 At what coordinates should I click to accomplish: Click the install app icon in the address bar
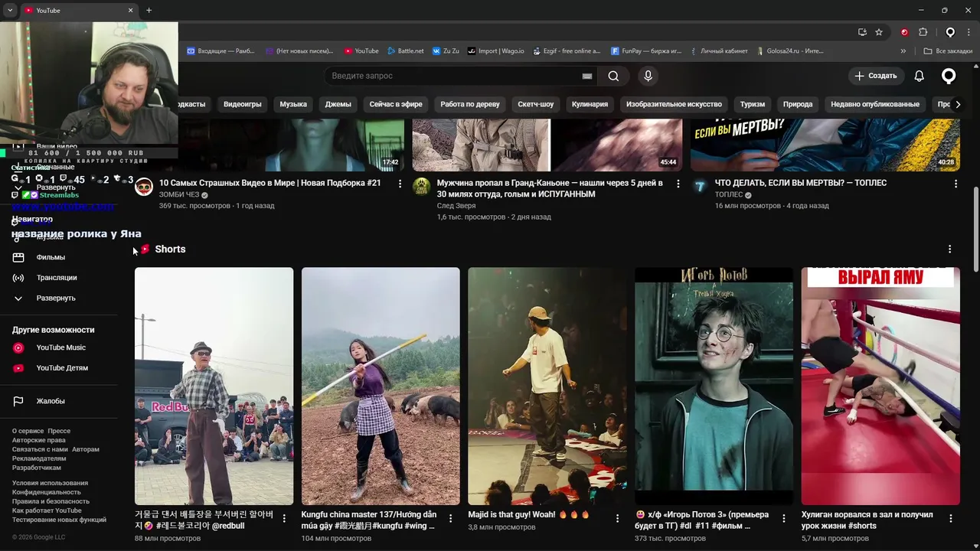pos(862,32)
